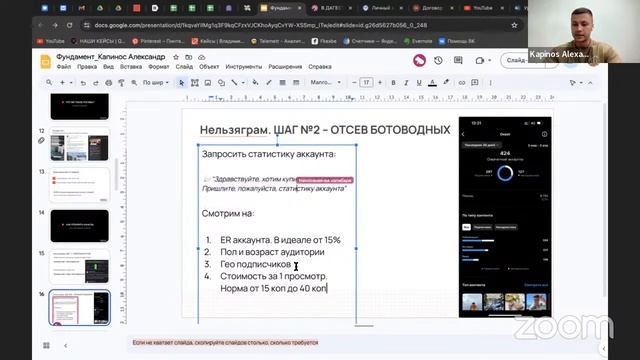
Task: Bookmark the page with address bar star
Action: coord(514,25)
